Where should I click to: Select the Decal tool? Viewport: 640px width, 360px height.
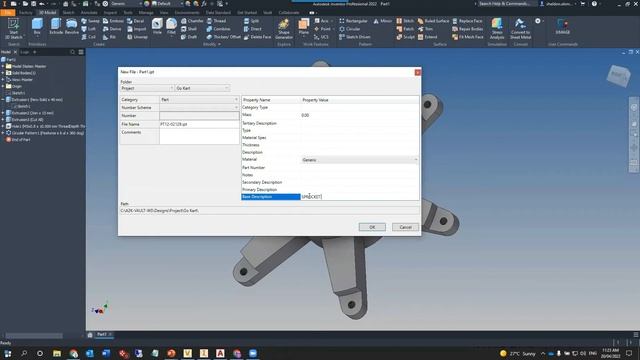[136, 21]
